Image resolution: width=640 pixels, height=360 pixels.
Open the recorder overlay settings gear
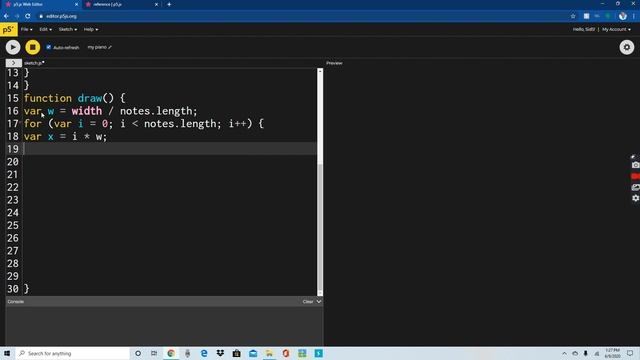pyautogui.click(x=635, y=198)
